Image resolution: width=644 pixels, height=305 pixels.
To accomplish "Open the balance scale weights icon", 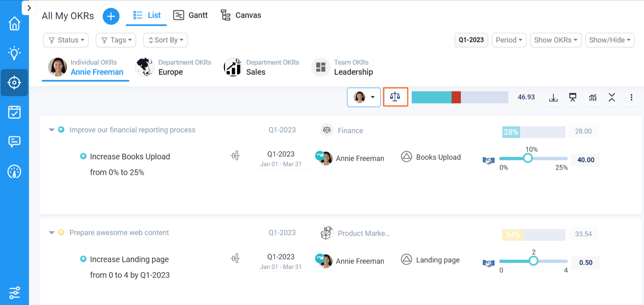I will [395, 97].
